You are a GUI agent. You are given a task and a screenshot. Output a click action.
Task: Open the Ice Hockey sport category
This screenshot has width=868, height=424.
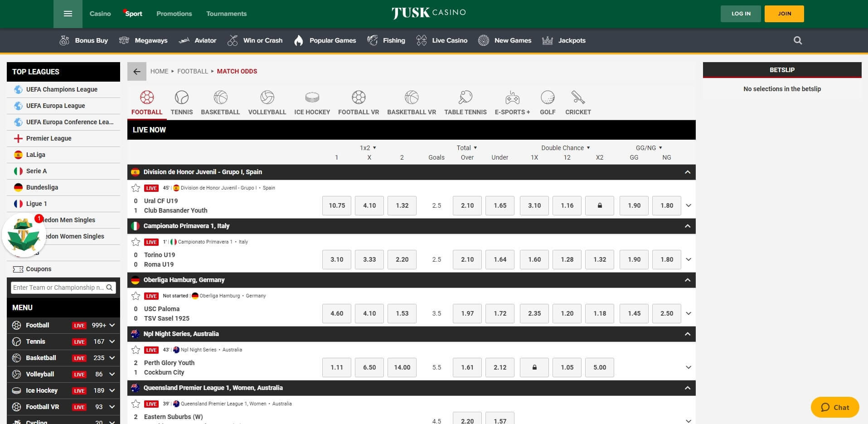[312, 101]
